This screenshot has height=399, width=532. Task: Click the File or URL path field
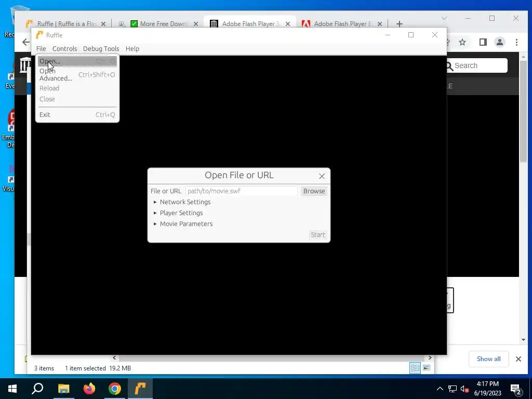pos(241,191)
